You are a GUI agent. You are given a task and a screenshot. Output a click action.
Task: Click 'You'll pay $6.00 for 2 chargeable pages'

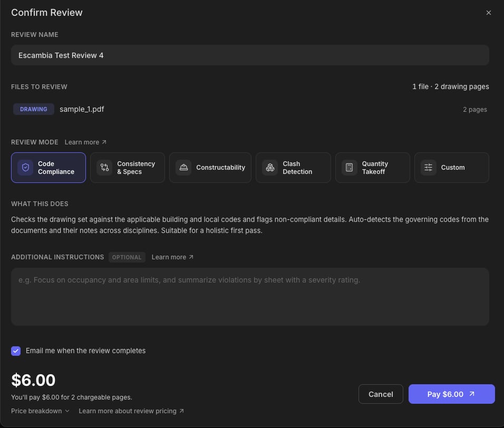72,397
